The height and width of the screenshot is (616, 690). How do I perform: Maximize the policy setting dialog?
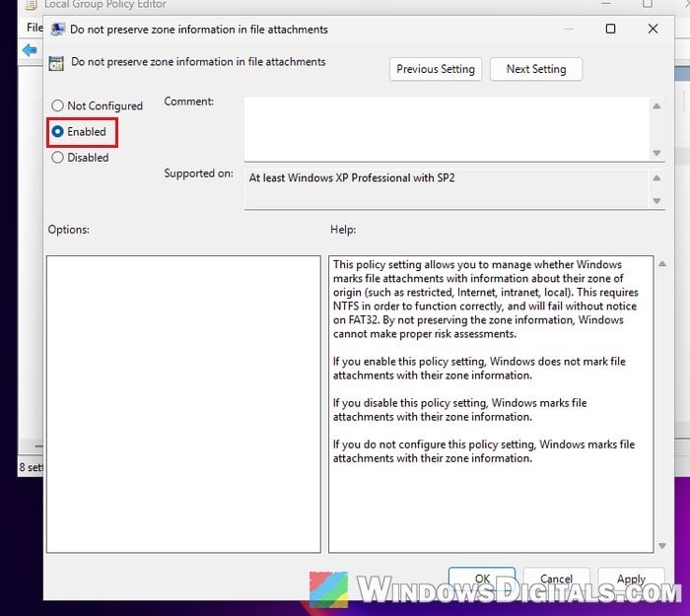point(610,29)
